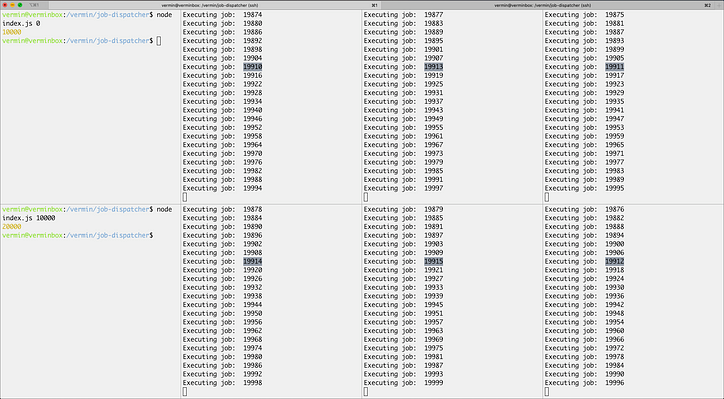724x399 pixels.
Task: Click job number 19994 in the terminal output
Action: click(x=253, y=188)
